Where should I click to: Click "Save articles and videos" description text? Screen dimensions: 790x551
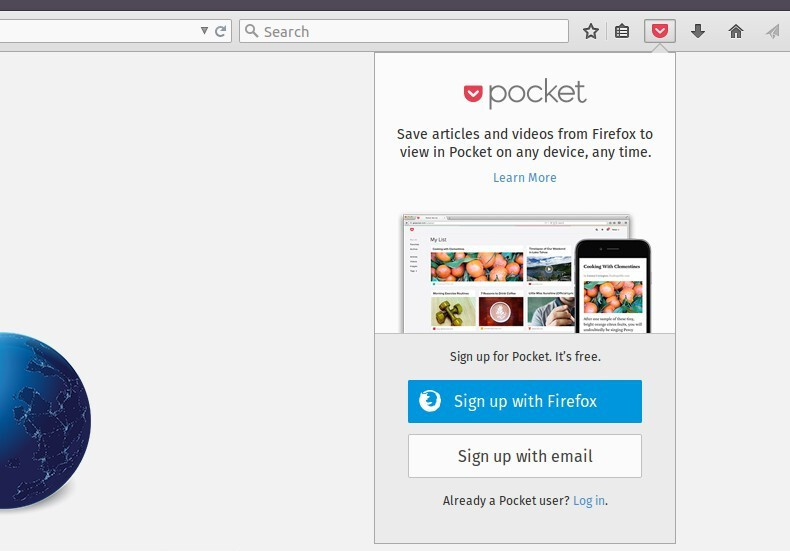point(524,143)
